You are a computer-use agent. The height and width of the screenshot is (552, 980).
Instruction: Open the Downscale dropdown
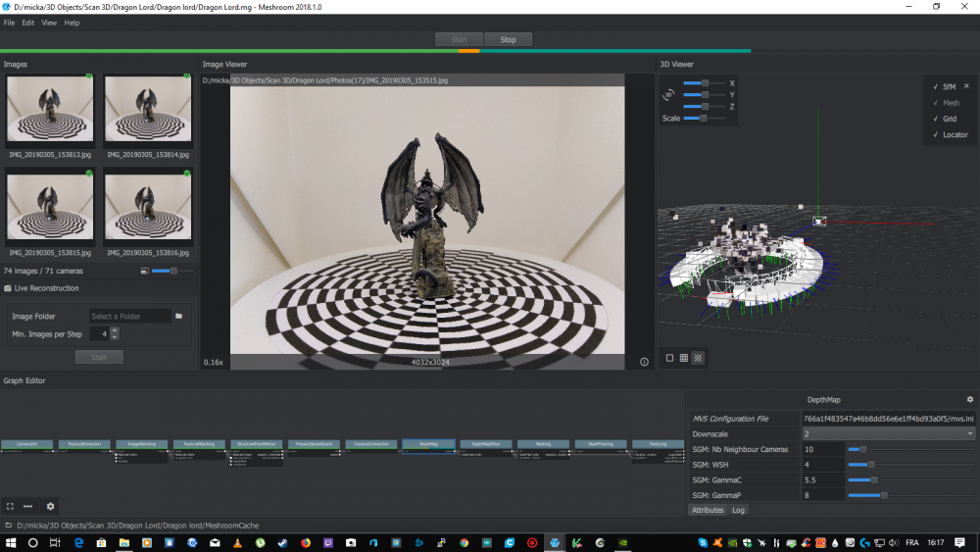tap(888, 433)
